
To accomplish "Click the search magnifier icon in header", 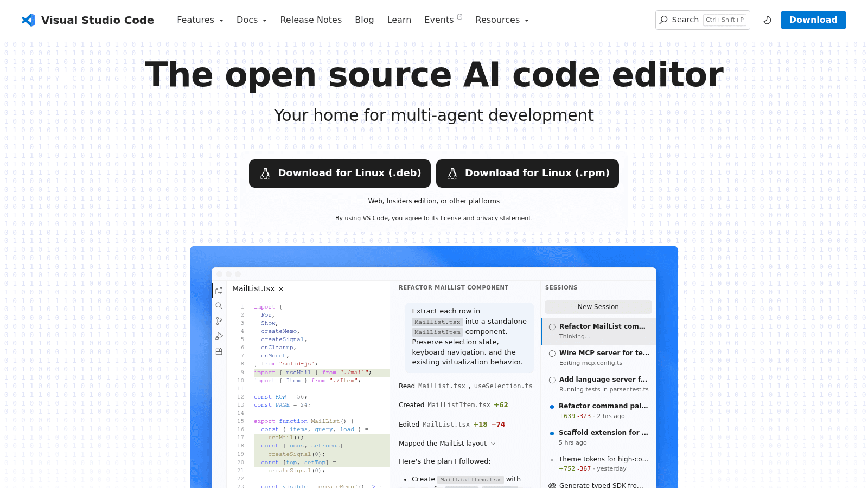I will coord(663,20).
